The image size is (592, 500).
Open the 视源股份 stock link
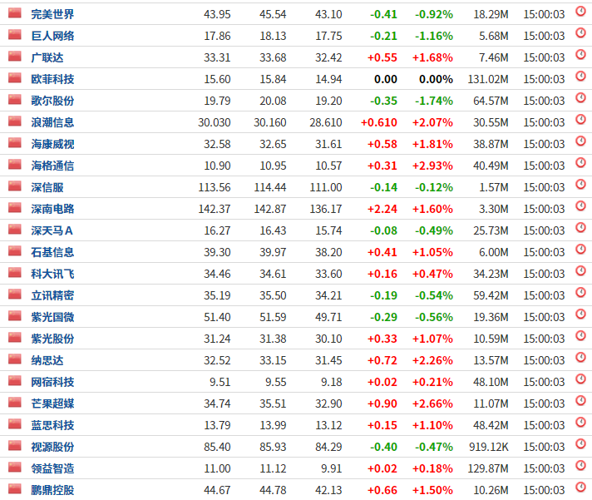pyautogui.click(x=52, y=447)
